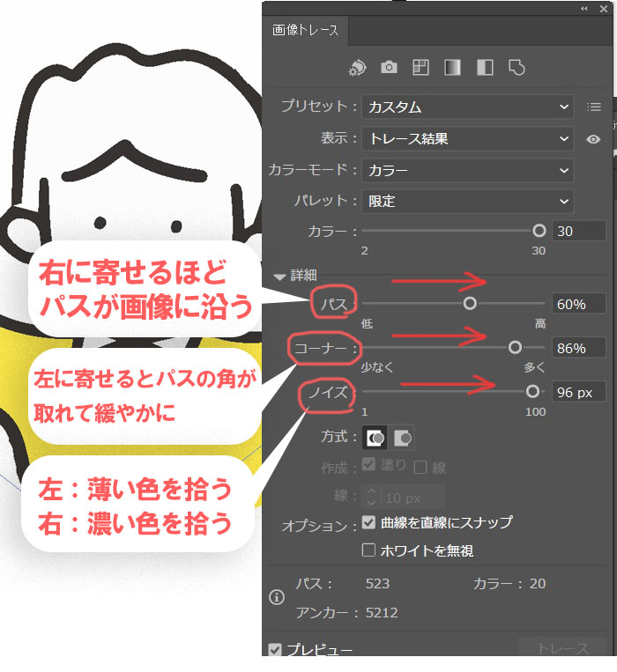Select the 画像トレース panel tab
This screenshot has width=617, height=672.
pos(305,31)
